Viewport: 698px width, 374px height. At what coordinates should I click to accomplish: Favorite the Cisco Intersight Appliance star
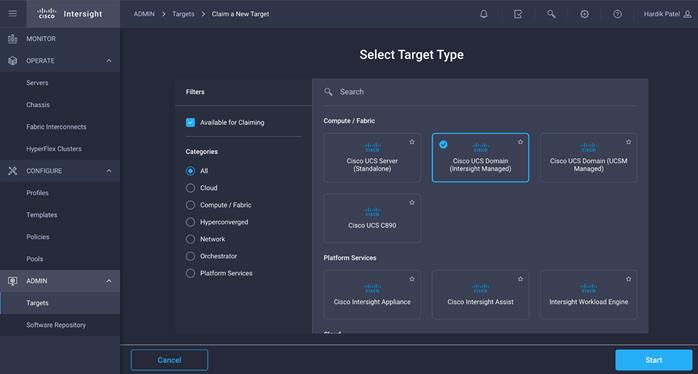[412, 279]
